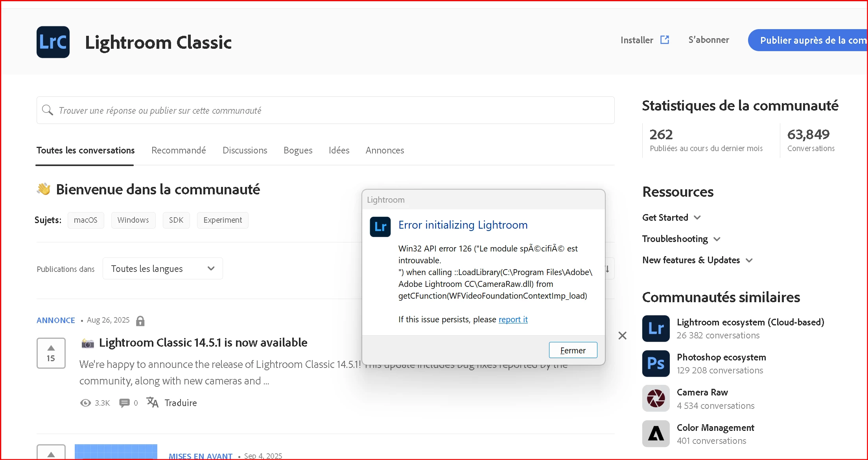Screen dimensions: 868x460
Task: Select the Windows topic tag
Action: coord(133,220)
